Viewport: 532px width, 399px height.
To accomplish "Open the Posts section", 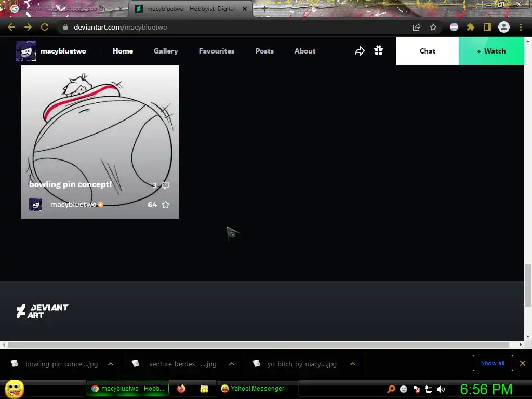I will pyautogui.click(x=264, y=51).
